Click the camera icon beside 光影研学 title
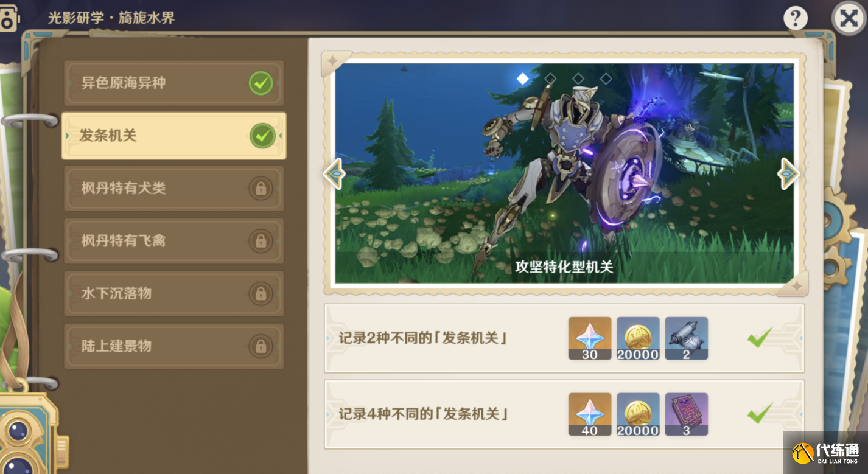 (x=9, y=17)
